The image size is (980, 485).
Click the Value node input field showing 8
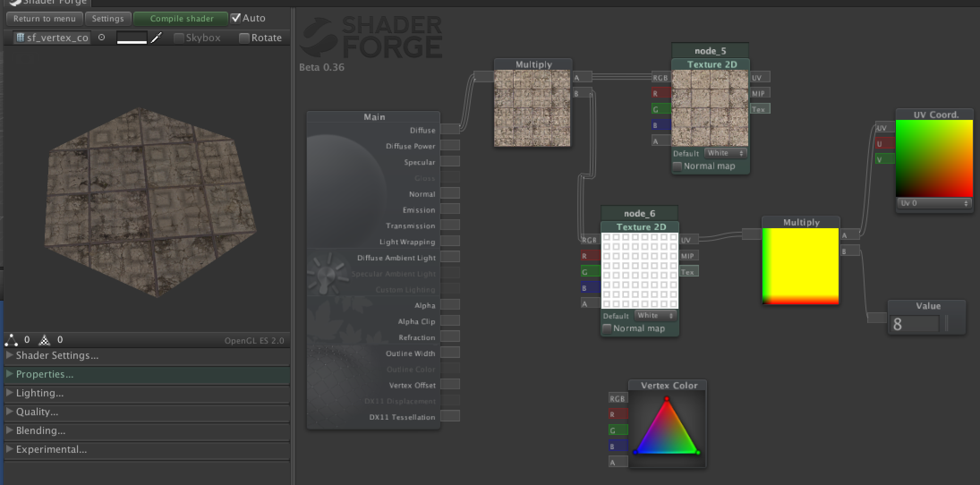tap(915, 324)
